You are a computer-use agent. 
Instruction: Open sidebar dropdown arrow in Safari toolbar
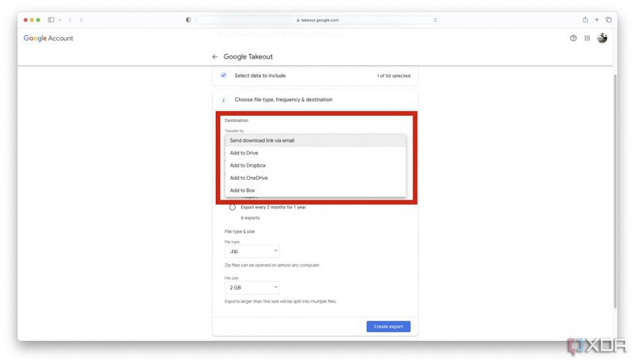(60, 20)
